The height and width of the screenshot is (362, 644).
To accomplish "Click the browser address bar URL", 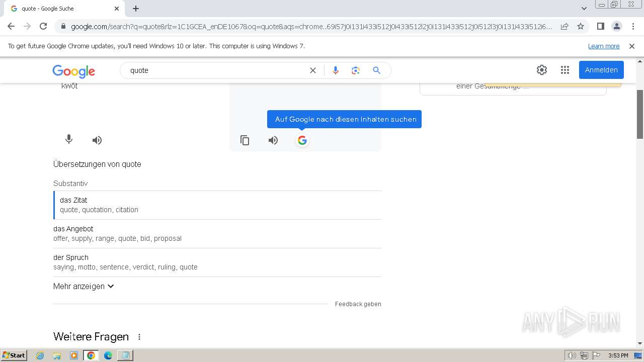I will pos(311,26).
